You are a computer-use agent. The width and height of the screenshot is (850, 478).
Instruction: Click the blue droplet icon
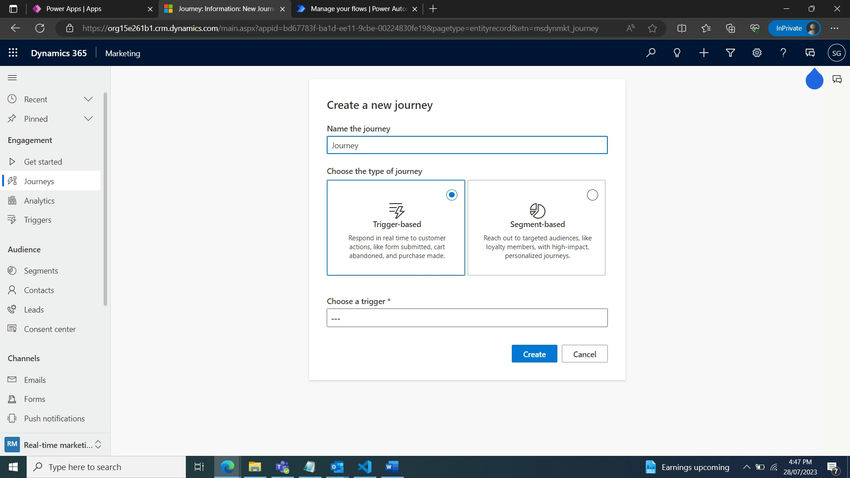pos(814,79)
